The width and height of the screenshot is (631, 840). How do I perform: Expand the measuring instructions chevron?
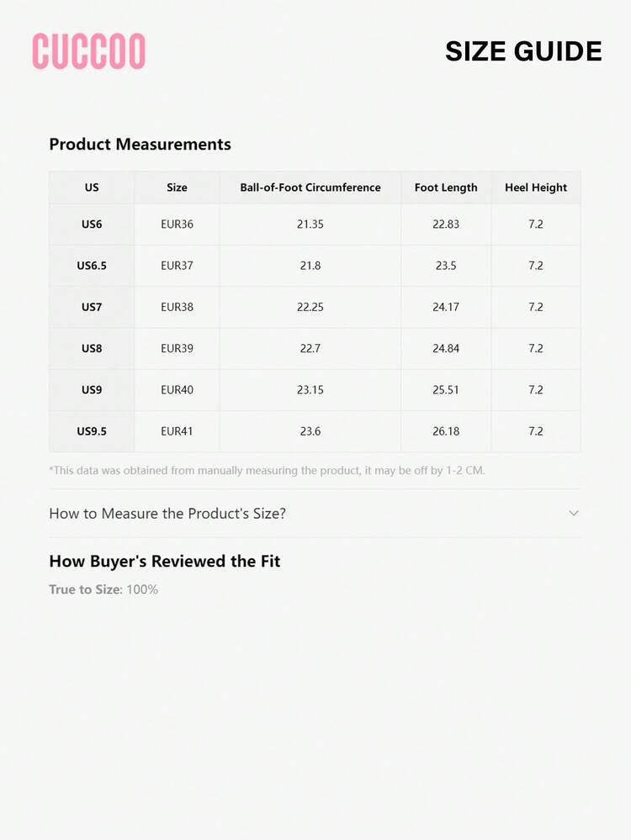574,513
